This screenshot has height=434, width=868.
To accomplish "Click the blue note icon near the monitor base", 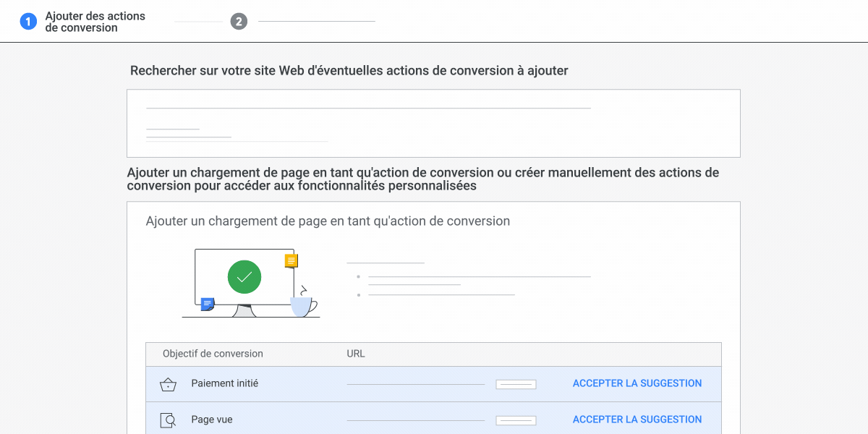I will click(x=206, y=305).
